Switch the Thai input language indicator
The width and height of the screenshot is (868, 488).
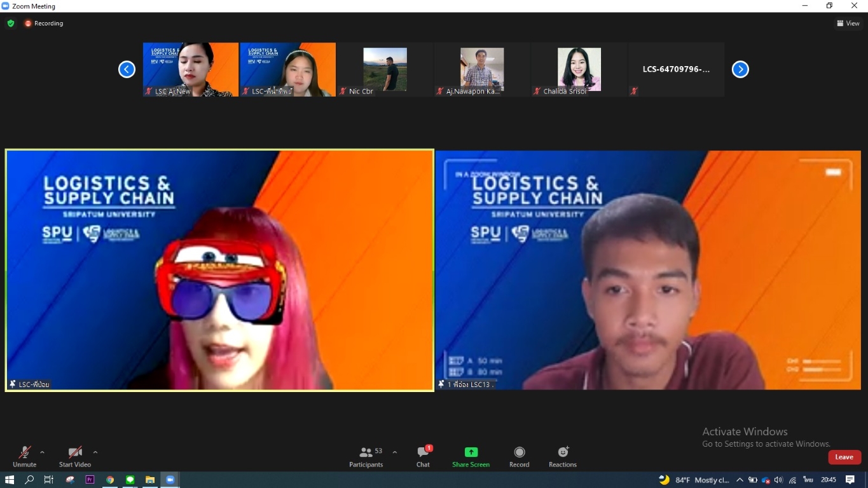[x=808, y=480]
